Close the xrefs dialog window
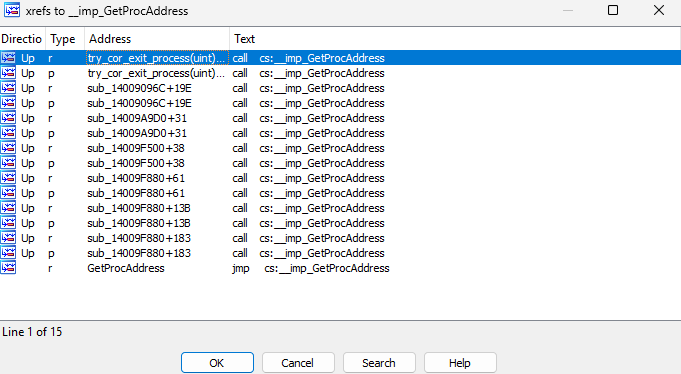681x374 pixels. (659, 10)
